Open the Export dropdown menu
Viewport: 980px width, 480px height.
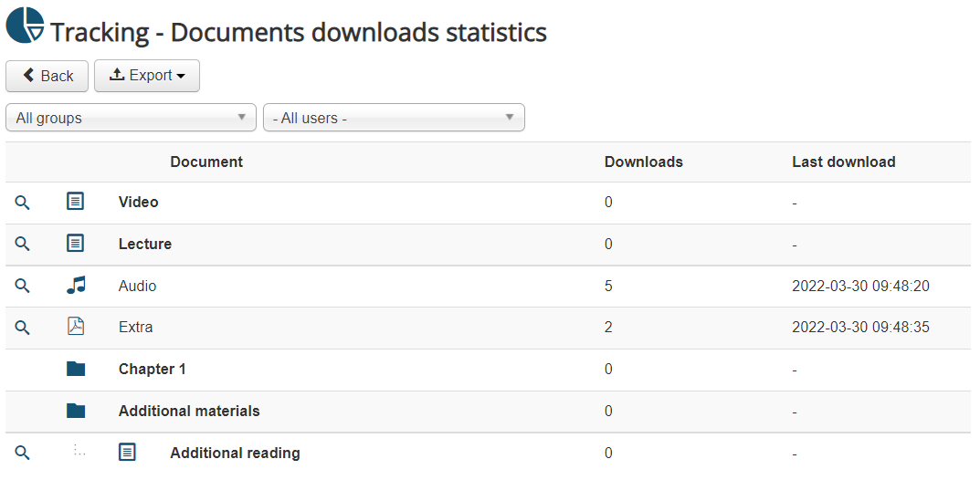coord(147,76)
